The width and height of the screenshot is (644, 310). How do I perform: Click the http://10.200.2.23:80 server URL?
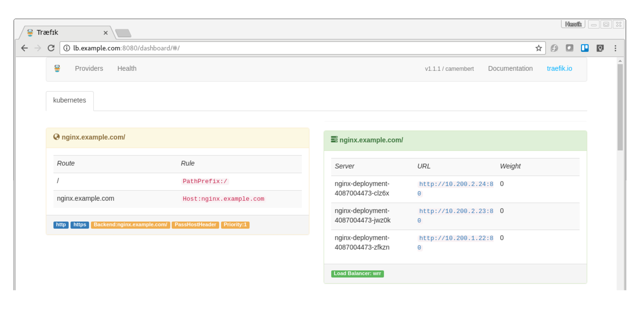(456, 216)
